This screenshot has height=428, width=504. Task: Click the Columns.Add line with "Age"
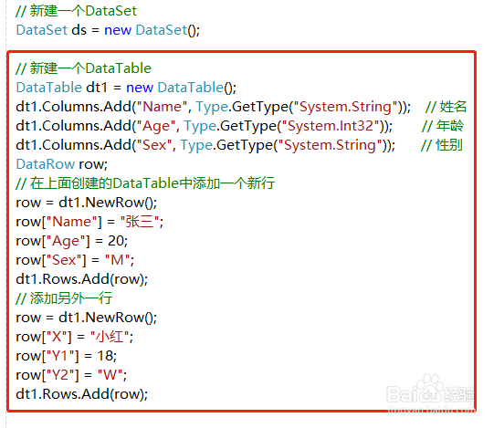205,126
